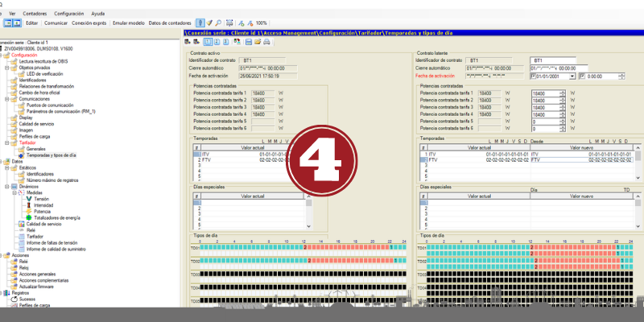Click the spinner of new Potencia contratada tarifa 5
This screenshot has width=644, height=322.
[563, 122]
